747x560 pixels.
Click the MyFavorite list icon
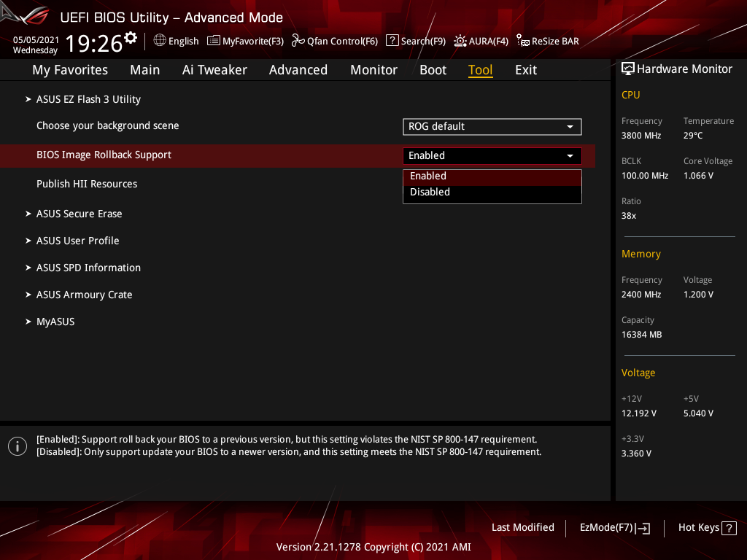click(214, 41)
